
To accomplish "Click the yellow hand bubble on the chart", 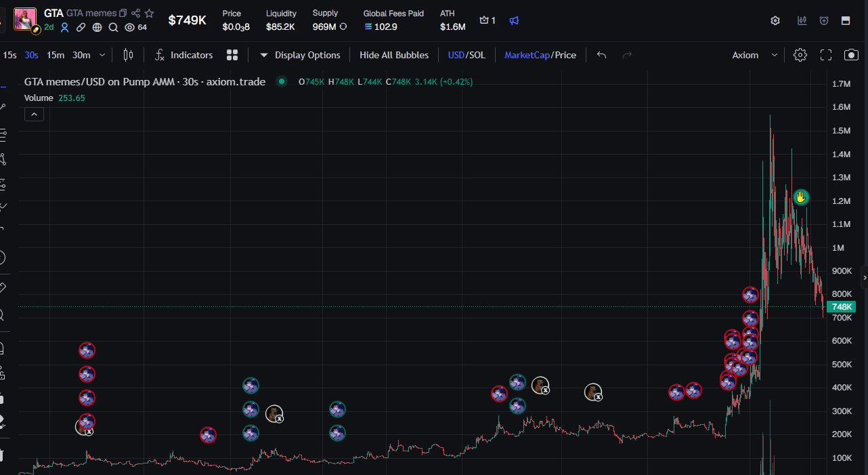I will click(x=801, y=197).
